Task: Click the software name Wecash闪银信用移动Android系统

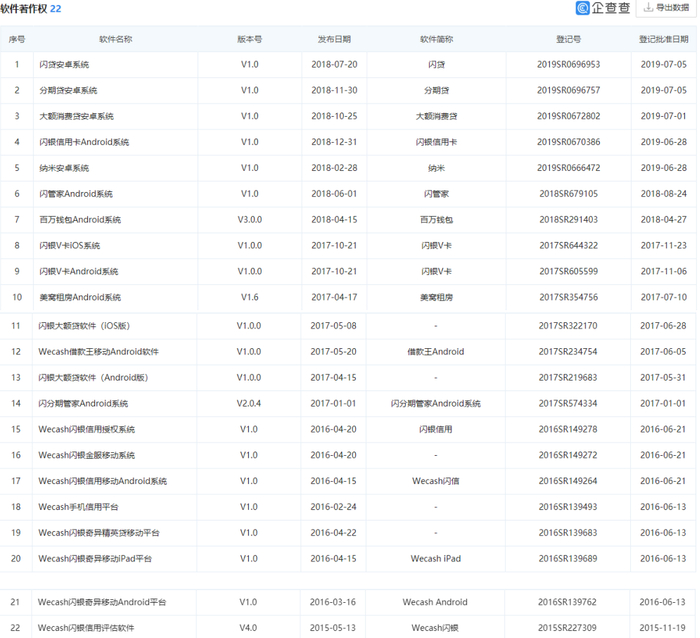Action: (103, 482)
